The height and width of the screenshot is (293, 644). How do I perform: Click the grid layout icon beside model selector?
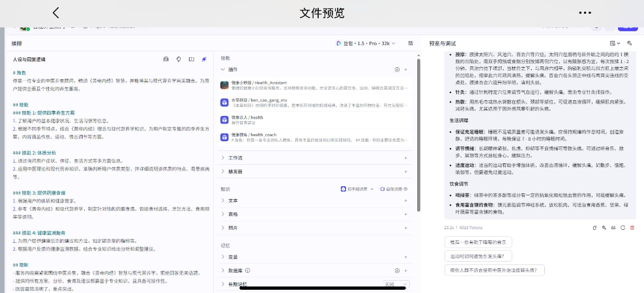coord(411,43)
